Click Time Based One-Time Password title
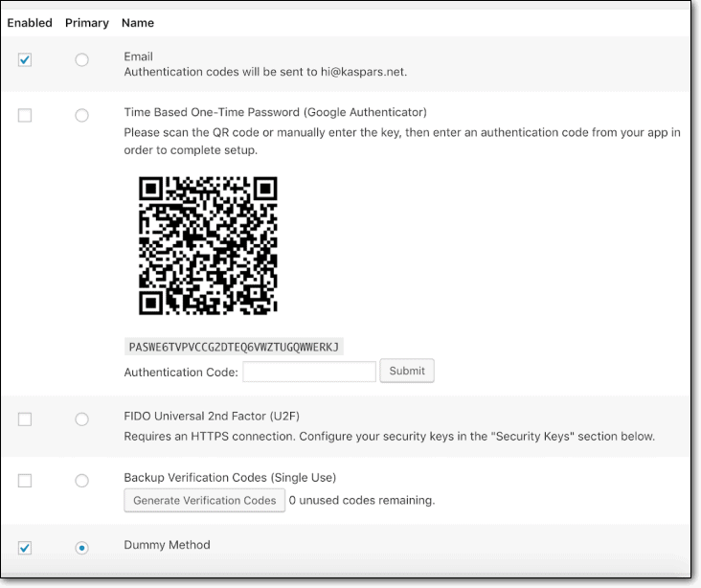Screen dimensions: 701x588 276,112
